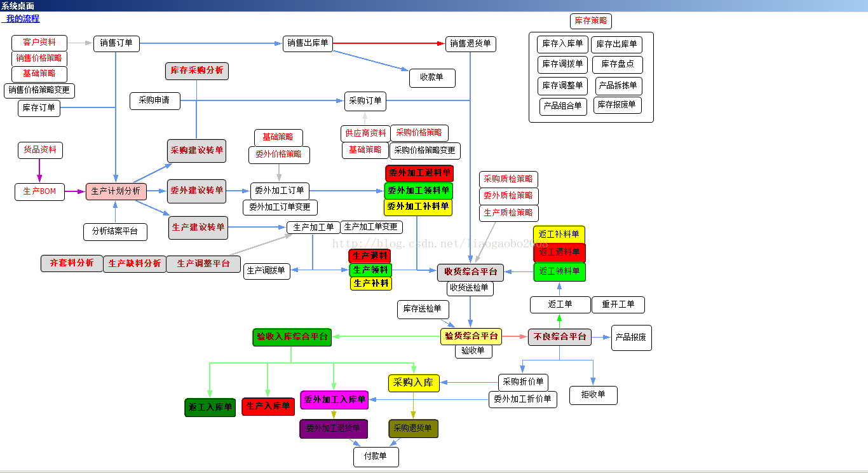Open the 采购订单 node
This screenshot has width=868, height=473.
tap(365, 101)
